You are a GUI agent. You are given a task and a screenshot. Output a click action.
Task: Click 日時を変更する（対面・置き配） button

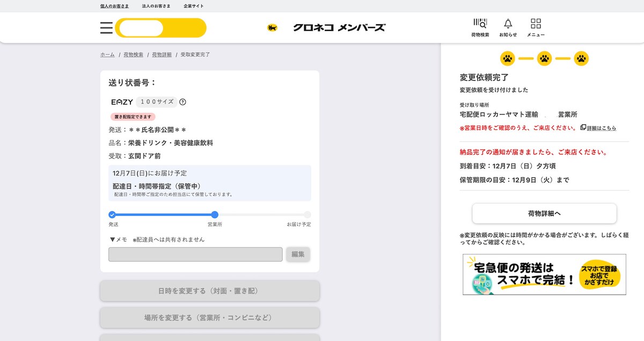tap(209, 291)
